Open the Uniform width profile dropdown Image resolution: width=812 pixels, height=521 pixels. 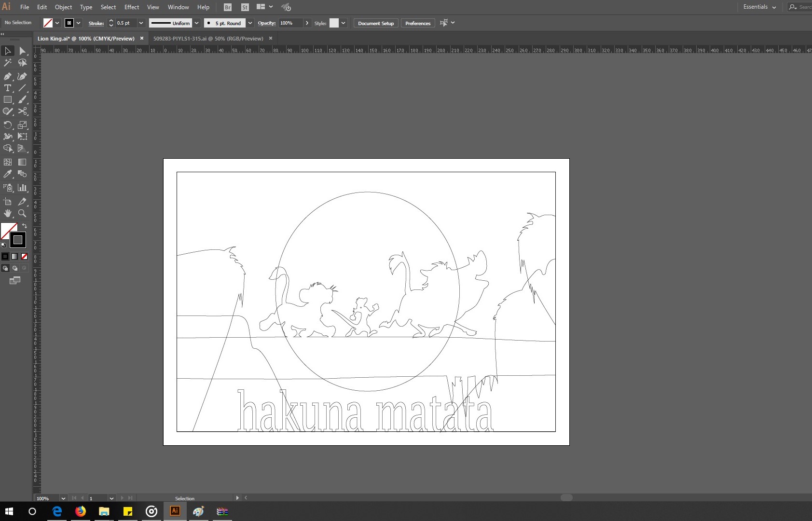pyautogui.click(x=196, y=23)
